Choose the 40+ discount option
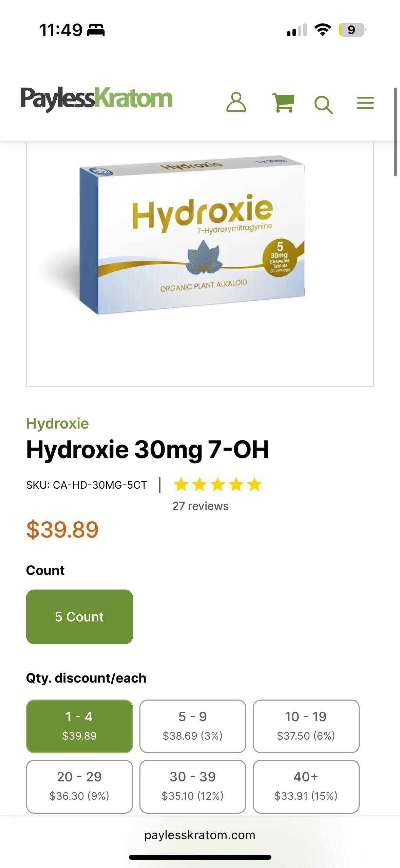The height and width of the screenshot is (868, 400). tap(306, 786)
